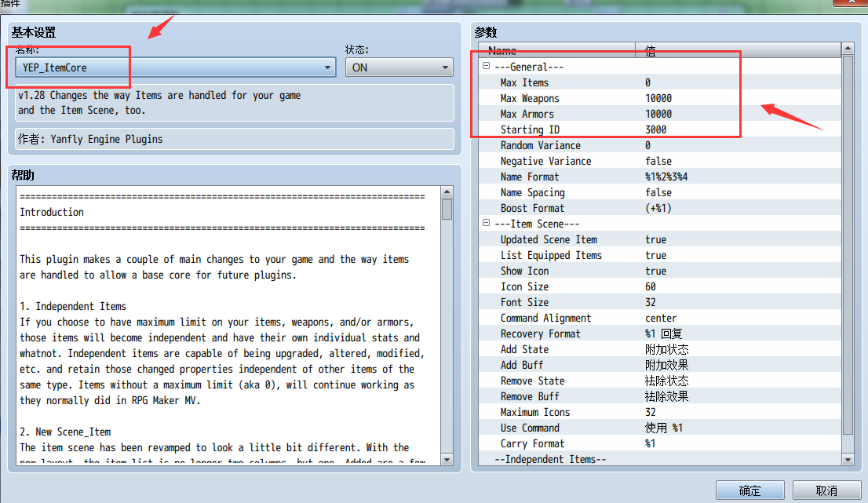Select the Max Armors parameter row
This screenshot has height=503, width=868.
[660, 114]
